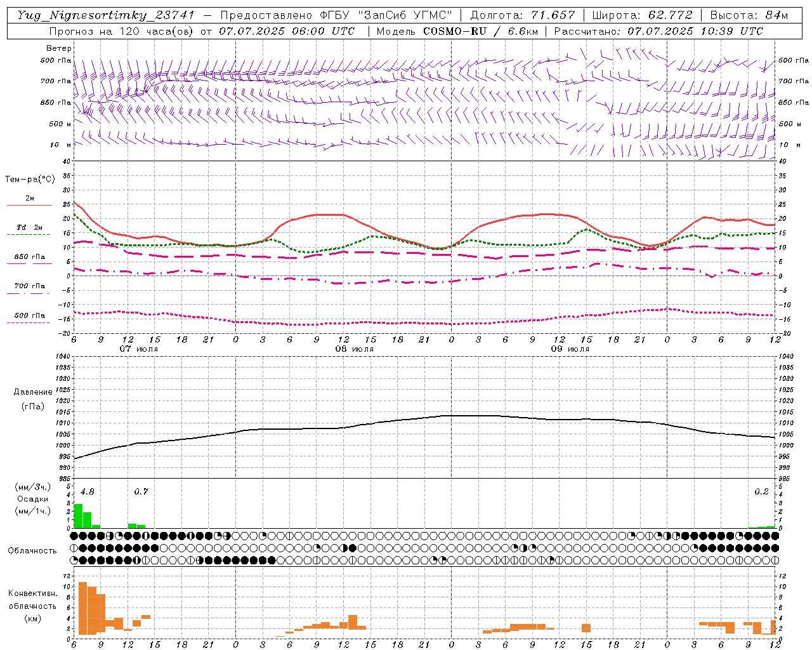Screen dimensions: 812x650
Task: Click the left 10 м wind level label
Action: [61, 145]
